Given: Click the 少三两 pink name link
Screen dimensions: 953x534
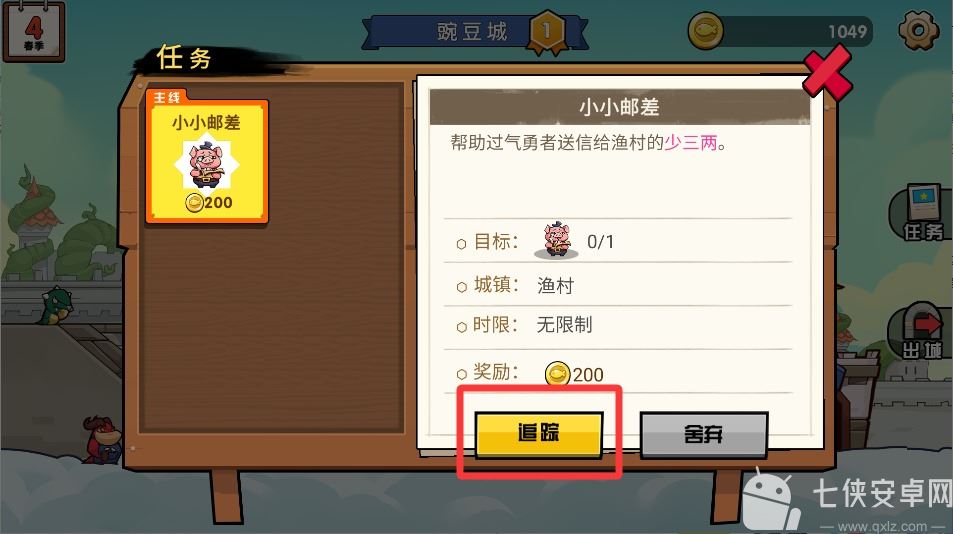Looking at the screenshot, I should click(690, 143).
